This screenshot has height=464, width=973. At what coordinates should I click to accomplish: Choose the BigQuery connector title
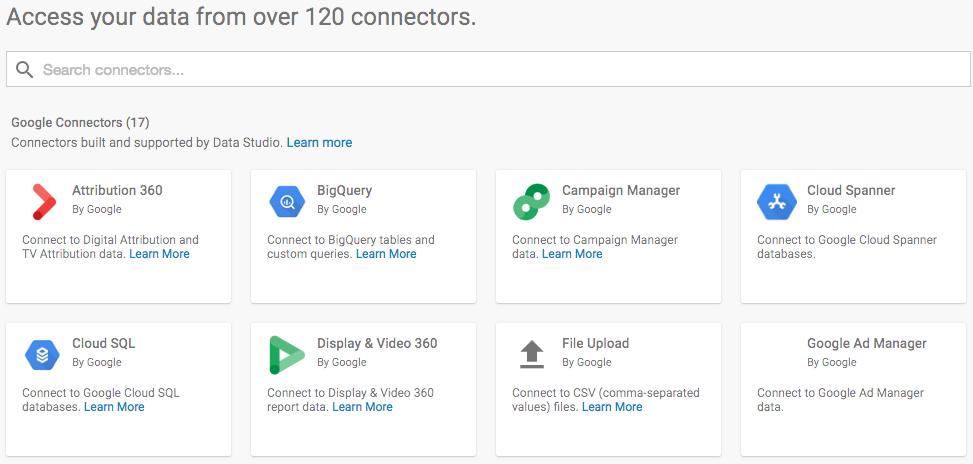pyautogui.click(x=344, y=190)
